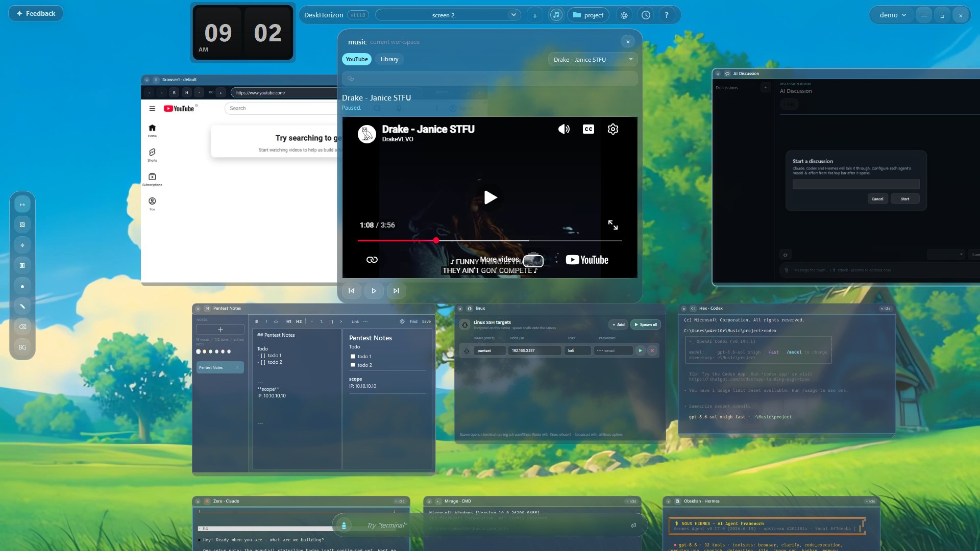Click the project folder button

point(589,15)
